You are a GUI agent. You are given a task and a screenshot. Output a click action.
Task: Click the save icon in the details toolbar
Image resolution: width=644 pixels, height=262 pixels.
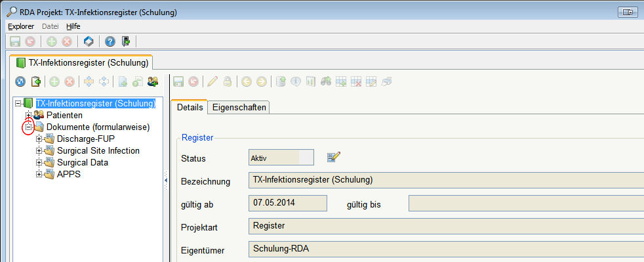pos(178,82)
